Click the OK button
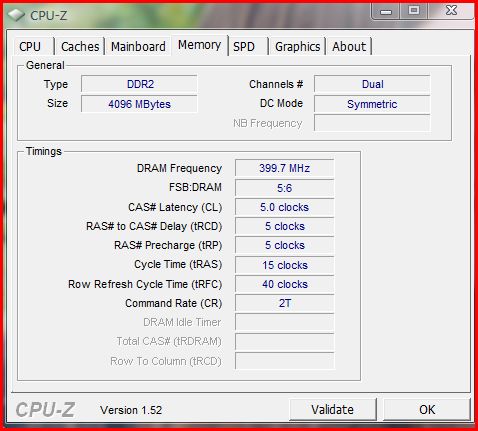478x431 pixels. click(x=427, y=409)
